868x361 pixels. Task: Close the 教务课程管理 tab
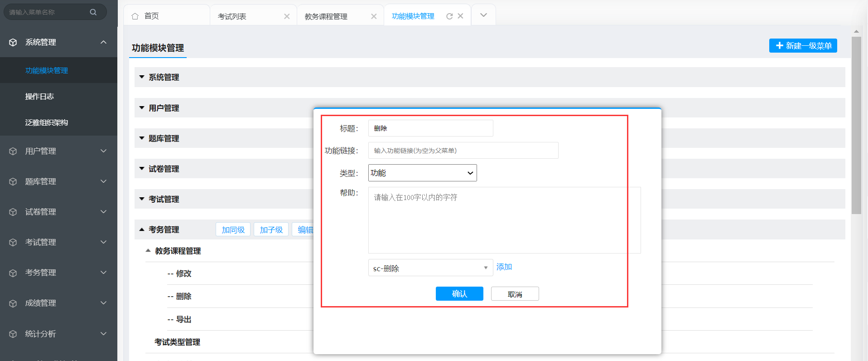click(374, 16)
